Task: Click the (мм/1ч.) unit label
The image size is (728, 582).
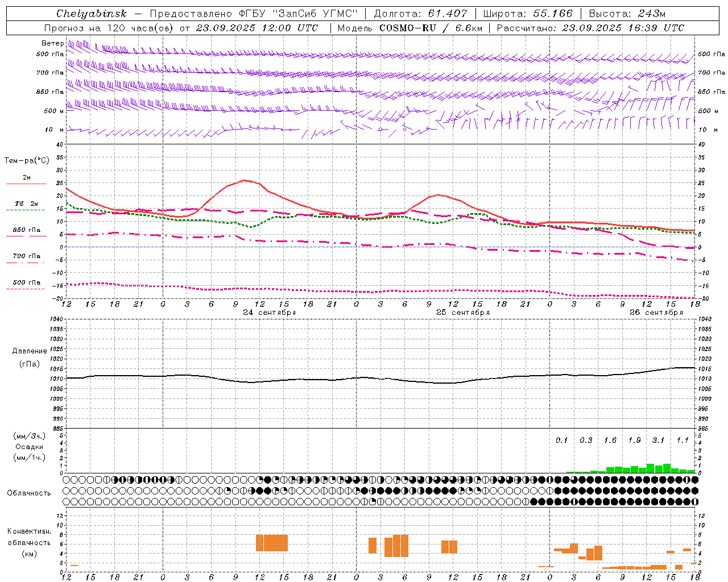Action: [x=30, y=458]
